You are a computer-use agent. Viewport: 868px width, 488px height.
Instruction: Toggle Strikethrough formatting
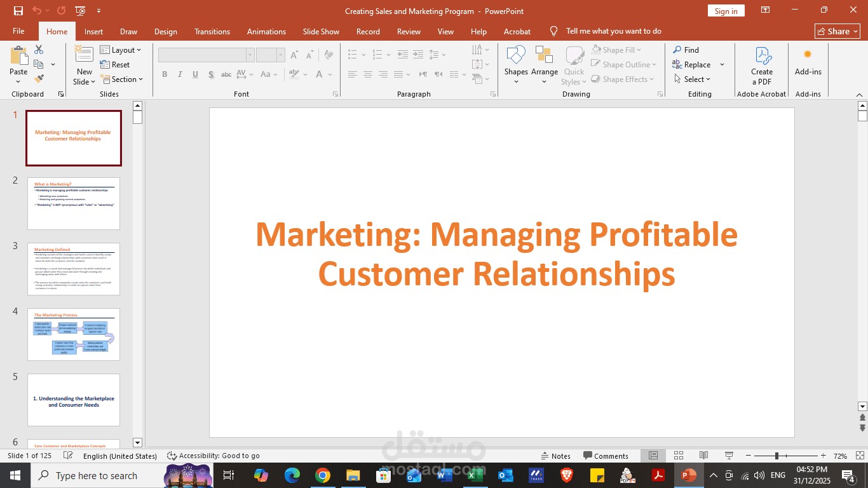click(226, 74)
